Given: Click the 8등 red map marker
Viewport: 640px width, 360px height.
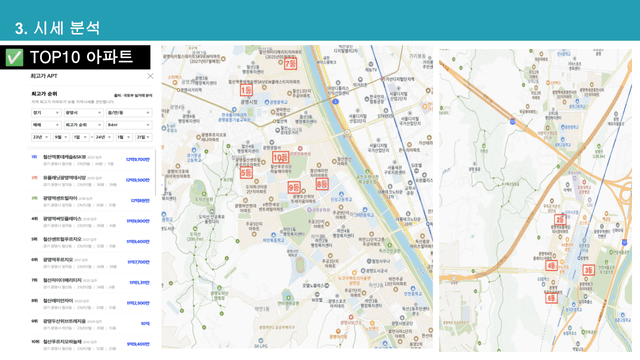Looking at the screenshot, I should [x=322, y=184].
